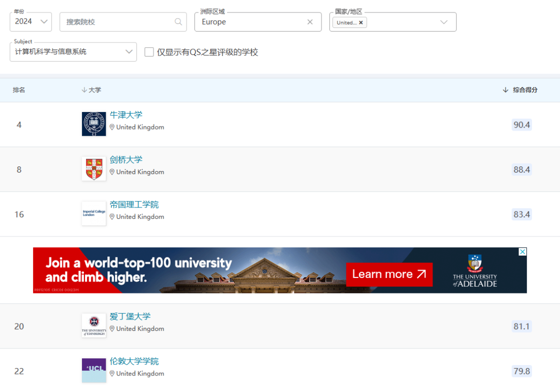
Task: Click the down arrow next to 大学
Action: 85,90
